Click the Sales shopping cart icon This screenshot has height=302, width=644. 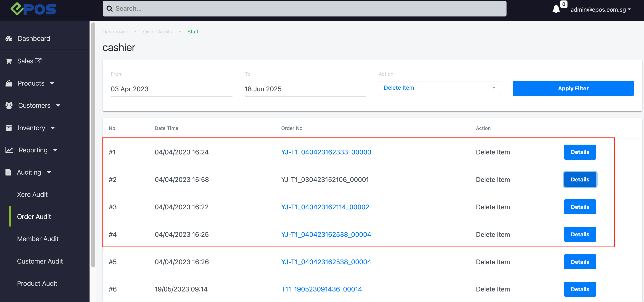(x=9, y=61)
